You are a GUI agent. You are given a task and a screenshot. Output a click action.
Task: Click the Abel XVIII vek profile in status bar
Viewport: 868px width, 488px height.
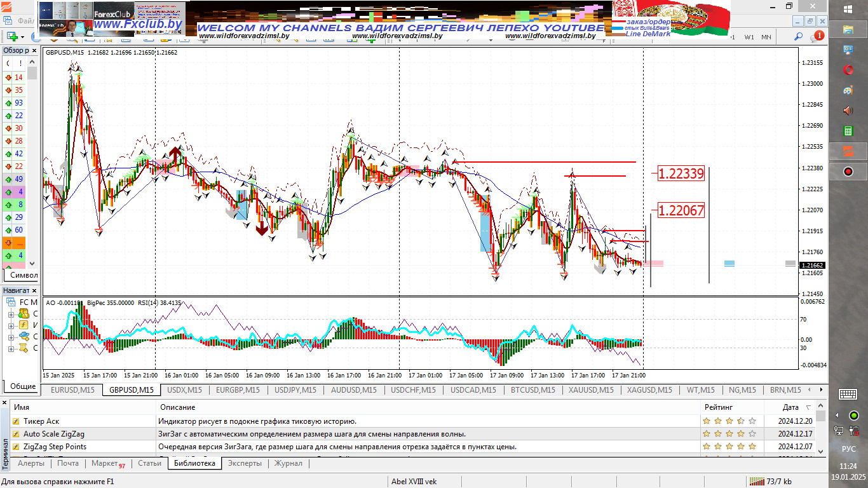(414, 482)
